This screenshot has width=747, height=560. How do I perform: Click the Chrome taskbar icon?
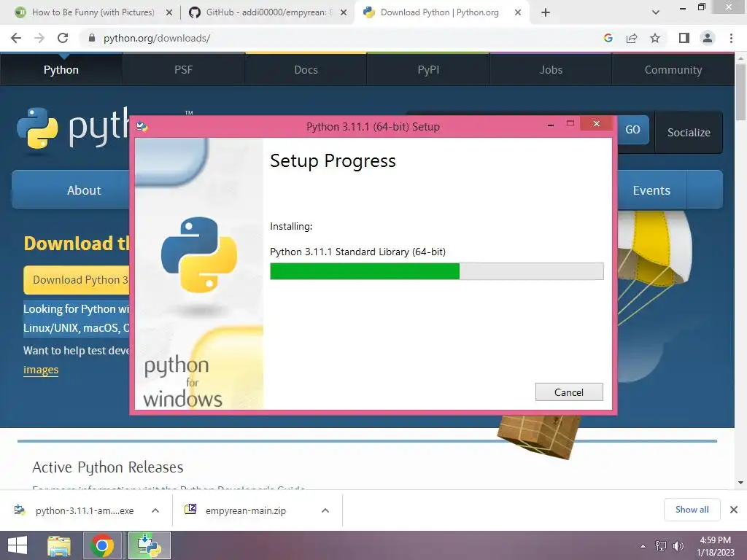pyautogui.click(x=102, y=545)
